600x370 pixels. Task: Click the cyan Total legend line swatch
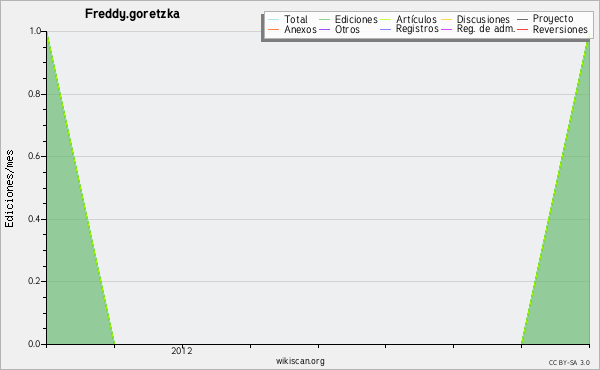pos(274,19)
